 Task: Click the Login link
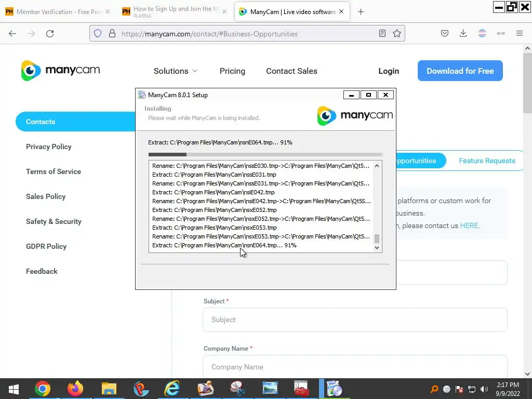click(389, 71)
